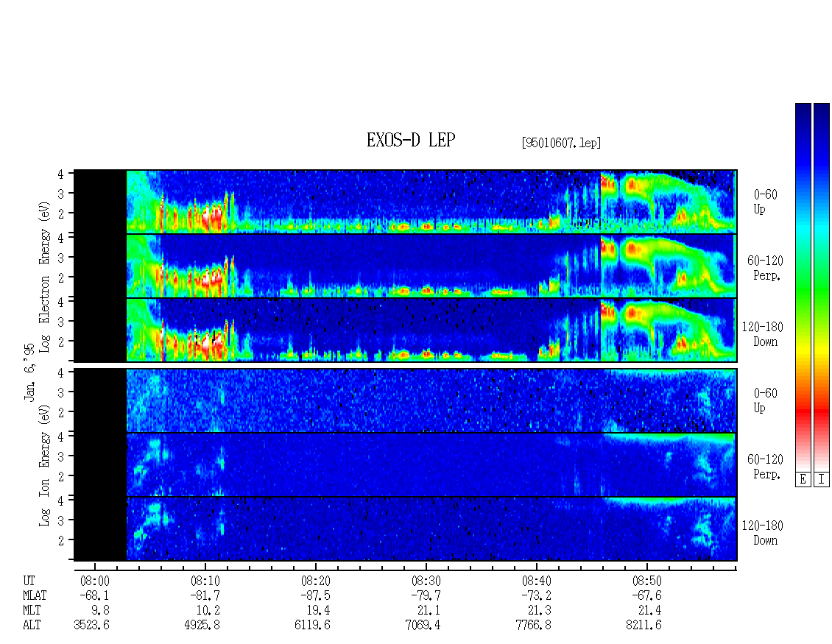Viewport: 832px width, 644px height.
Task: Click the MLT value 19.4
Action: click(318, 611)
